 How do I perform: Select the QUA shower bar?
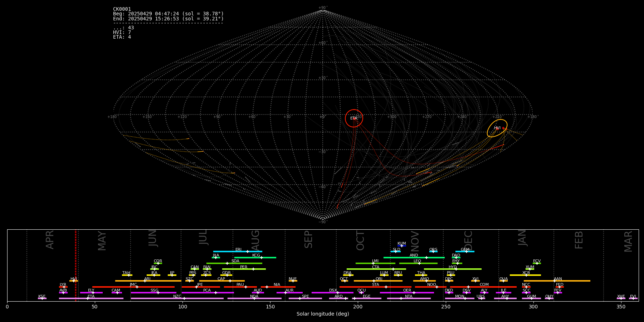(503, 281)
